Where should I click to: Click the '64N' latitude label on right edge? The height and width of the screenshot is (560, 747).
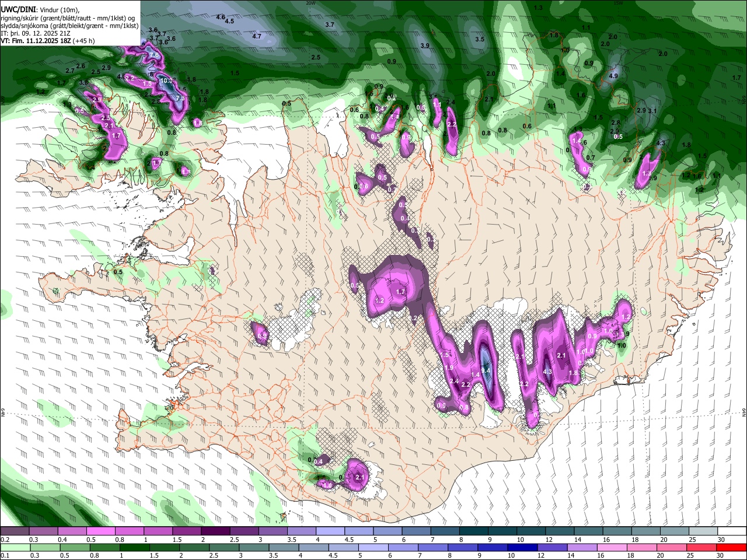click(x=745, y=412)
